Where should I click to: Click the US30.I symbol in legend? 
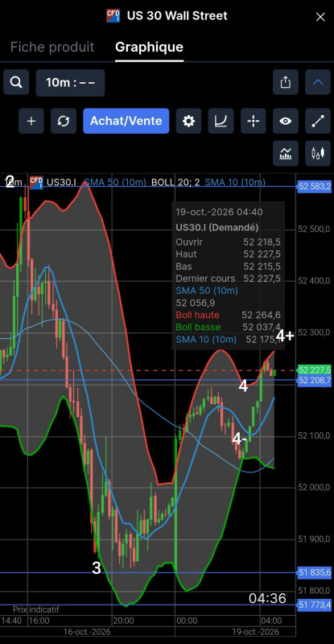(x=62, y=182)
